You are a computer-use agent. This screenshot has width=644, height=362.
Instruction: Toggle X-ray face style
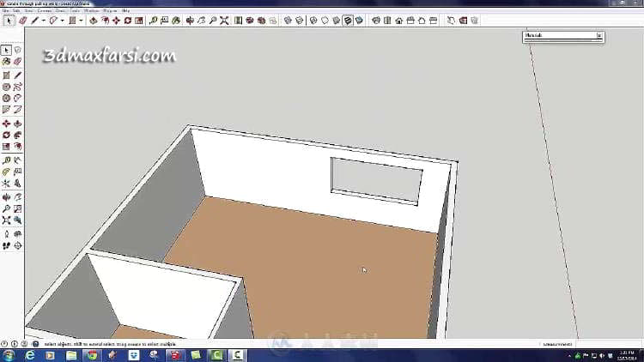click(x=288, y=20)
